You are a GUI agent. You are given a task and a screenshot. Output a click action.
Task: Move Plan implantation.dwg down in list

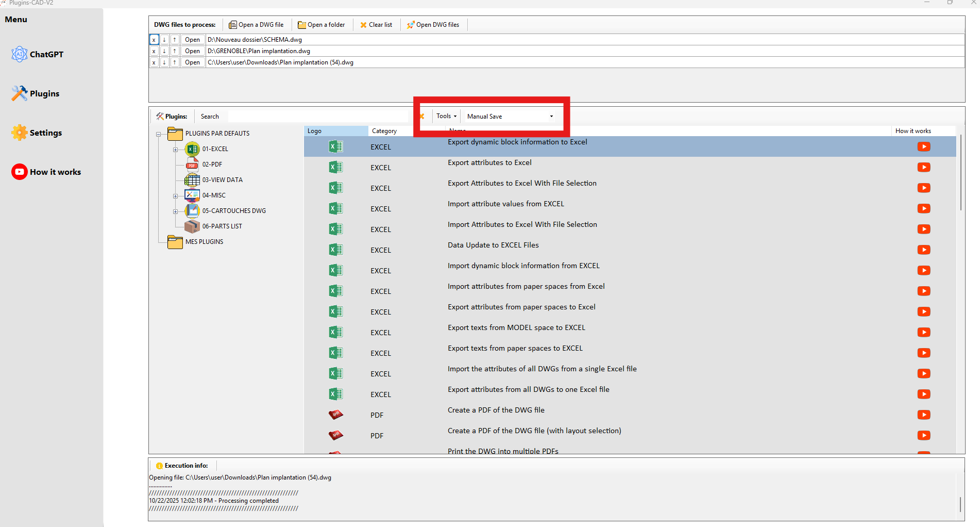pyautogui.click(x=164, y=51)
